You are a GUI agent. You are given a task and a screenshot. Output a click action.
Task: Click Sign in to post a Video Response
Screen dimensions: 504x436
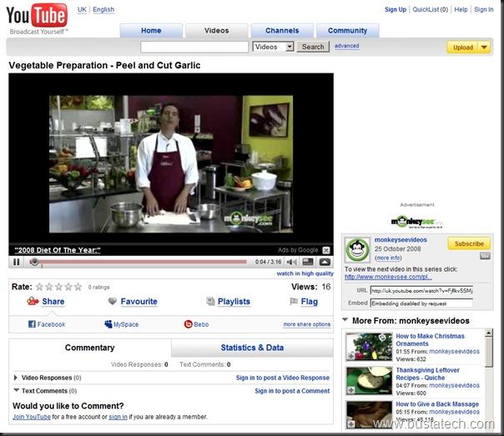283,378
